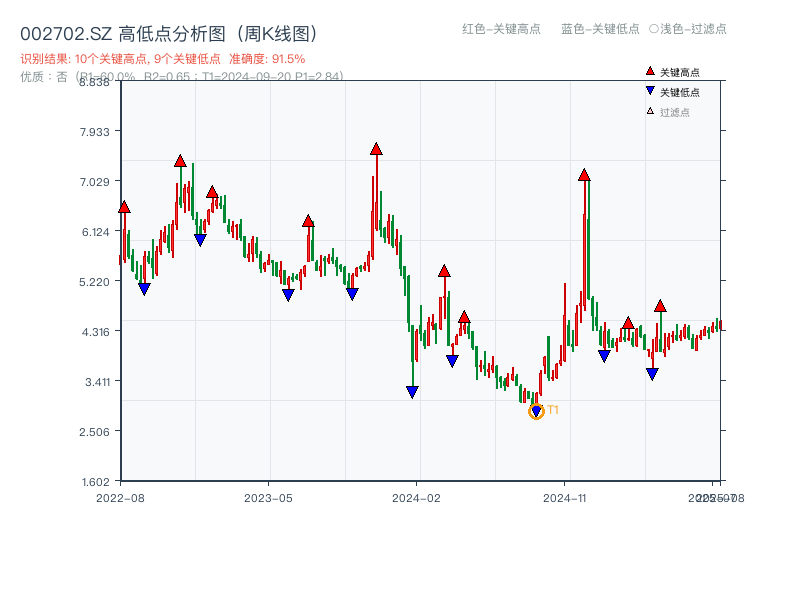Click the leftmost red key-high marker near 2022-08
The image size is (800, 600).
click(124, 207)
